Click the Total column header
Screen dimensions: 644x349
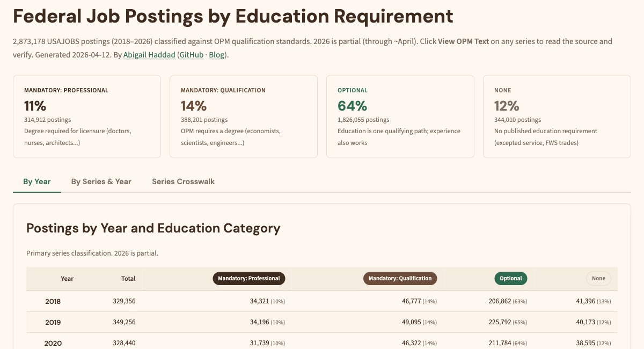(x=128, y=279)
